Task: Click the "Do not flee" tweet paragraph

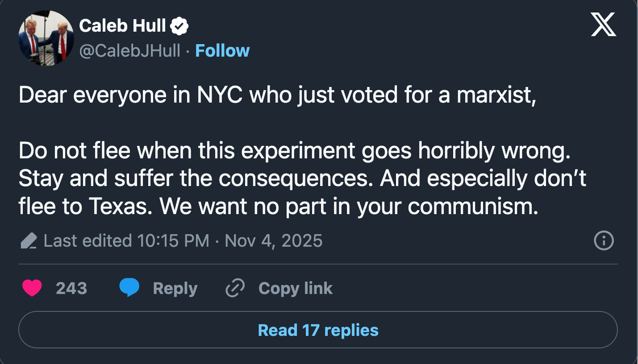Action: pos(295,152)
